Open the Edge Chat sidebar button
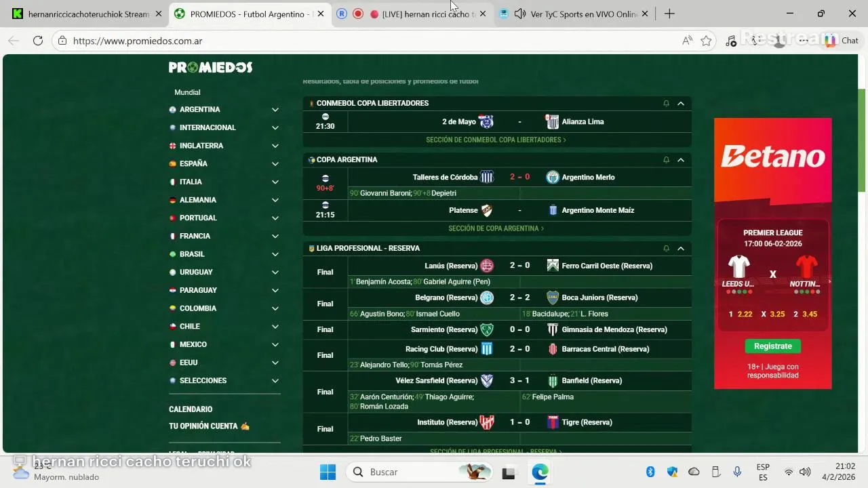Screen dimensions: 868x488 pyautogui.click(x=842, y=41)
